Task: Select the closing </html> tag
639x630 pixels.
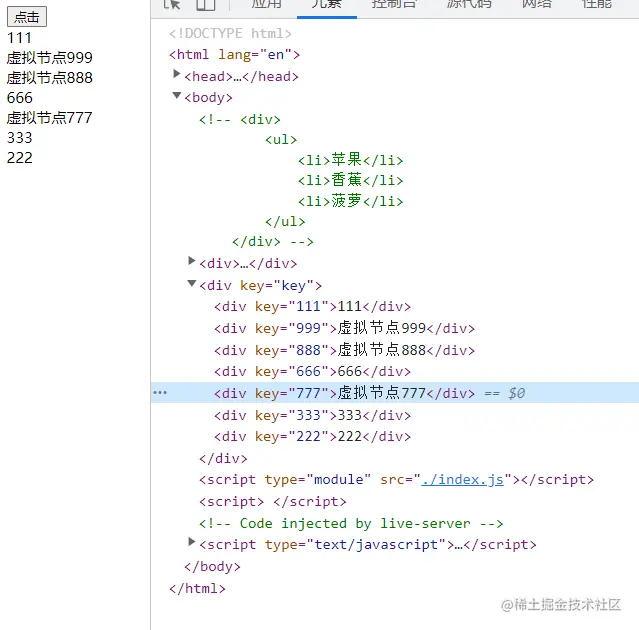Action: (x=197, y=588)
